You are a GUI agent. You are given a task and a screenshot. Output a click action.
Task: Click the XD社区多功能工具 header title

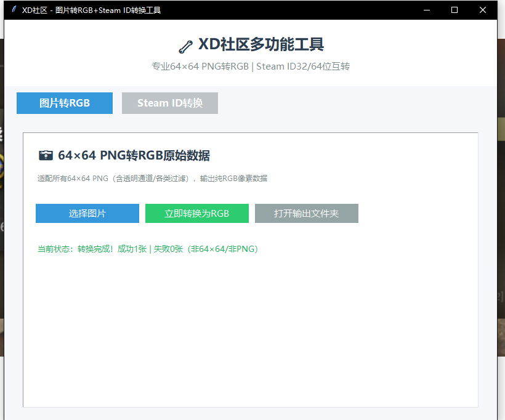[x=261, y=45]
